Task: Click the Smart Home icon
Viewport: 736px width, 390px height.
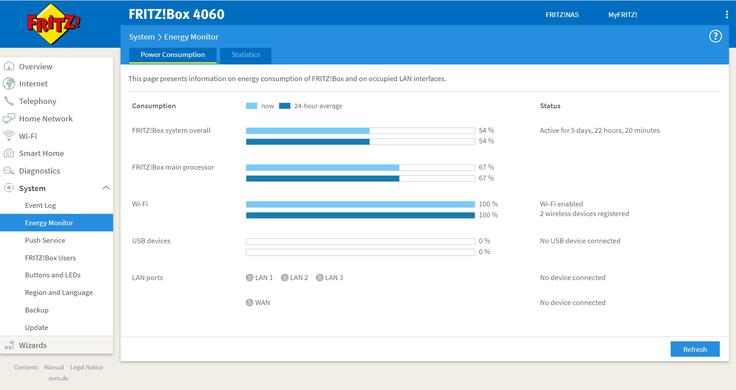Action: pos(9,153)
